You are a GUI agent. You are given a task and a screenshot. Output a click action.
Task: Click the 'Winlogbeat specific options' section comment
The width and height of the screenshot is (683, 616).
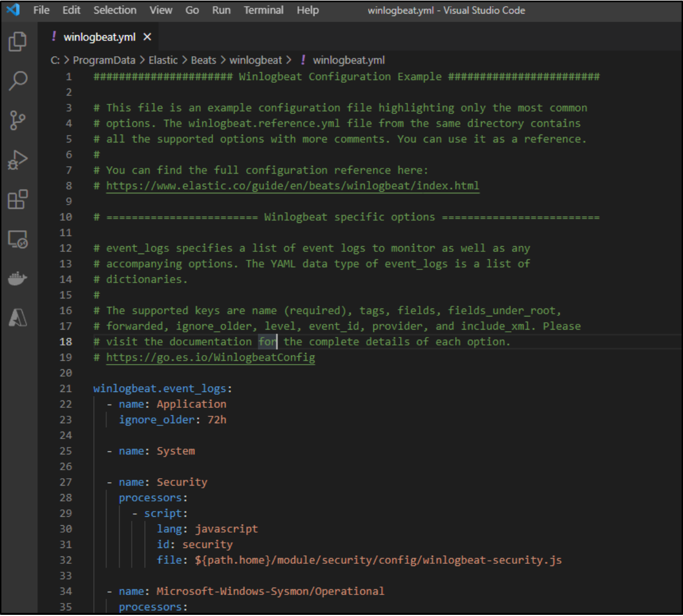[347, 217]
